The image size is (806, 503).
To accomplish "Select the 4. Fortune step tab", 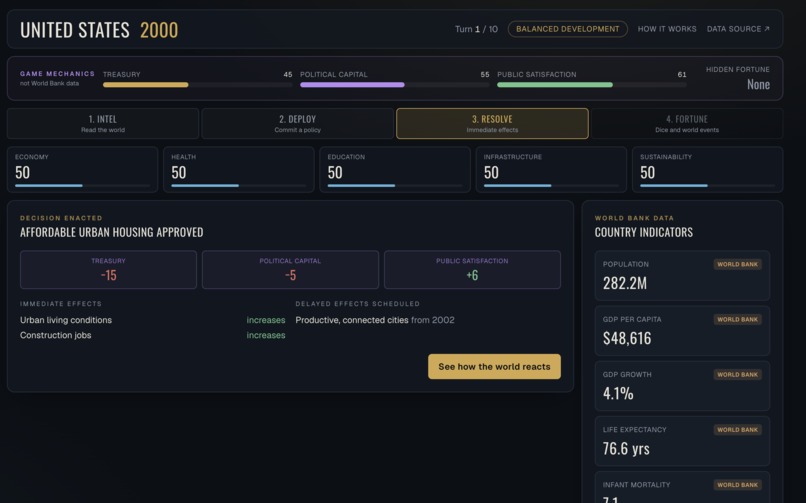I will (x=687, y=123).
